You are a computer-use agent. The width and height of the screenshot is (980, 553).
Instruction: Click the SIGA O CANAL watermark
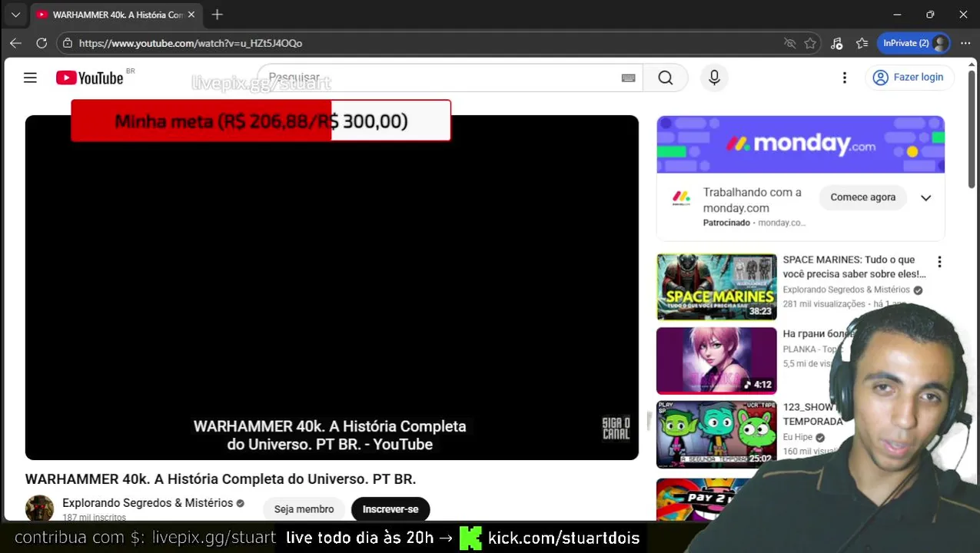(616, 429)
